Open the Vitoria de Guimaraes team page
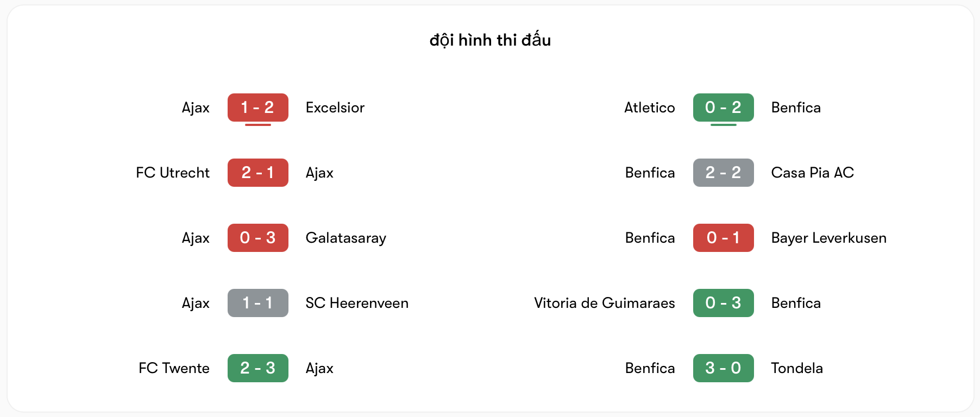The width and height of the screenshot is (980, 417). (x=605, y=303)
